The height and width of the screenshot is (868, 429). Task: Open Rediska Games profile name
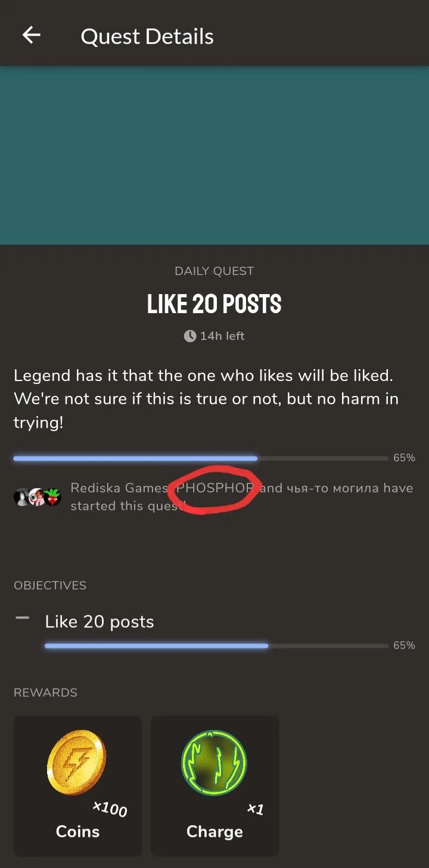[119, 488]
